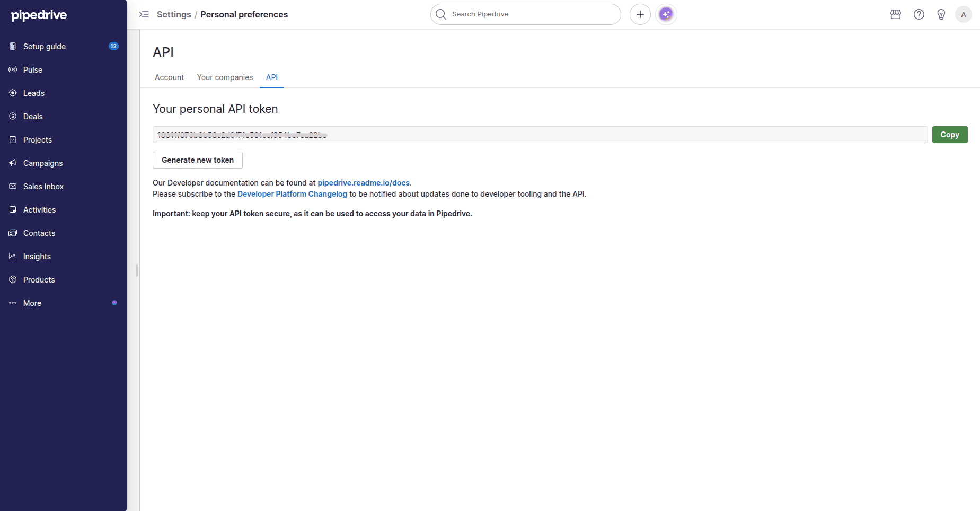Open the Marketplace store icon
Viewport: 980px width, 511px height.
(896, 14)
